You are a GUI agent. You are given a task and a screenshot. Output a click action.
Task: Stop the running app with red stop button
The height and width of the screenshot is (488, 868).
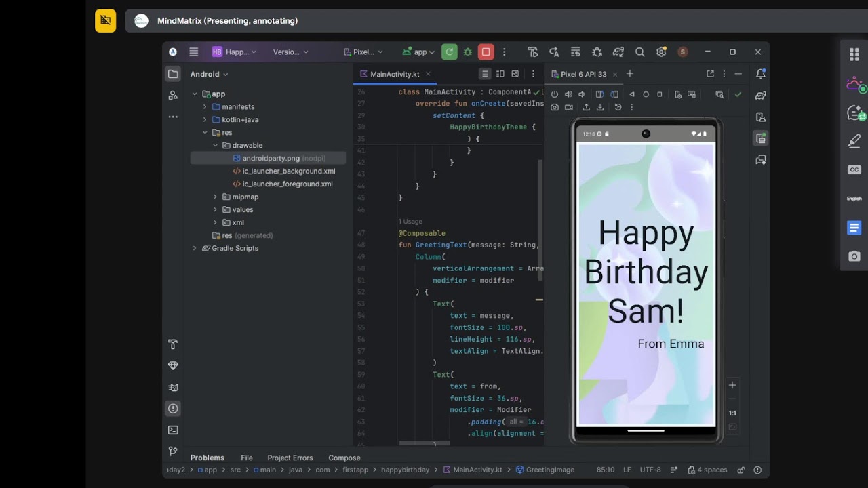point(486,52)
